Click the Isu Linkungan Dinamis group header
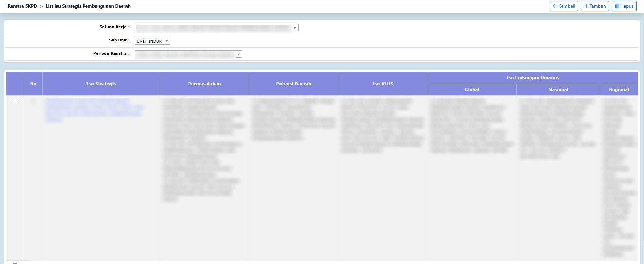 click(532, 78)
